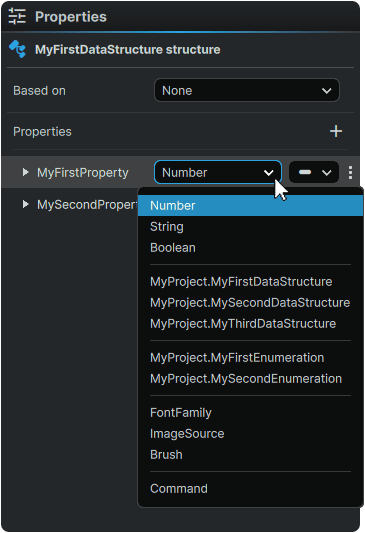The image size is (365, 533).
Task: Select Command type option
Action: pos(250,489)
